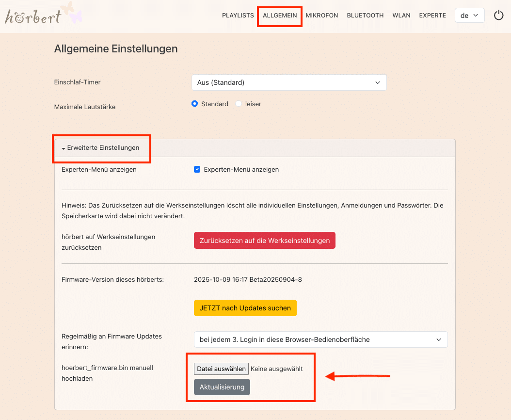Open the Einschlaf-Timer dropdown
This screenshot has height=420, width=511.
(x=289, y=82)
